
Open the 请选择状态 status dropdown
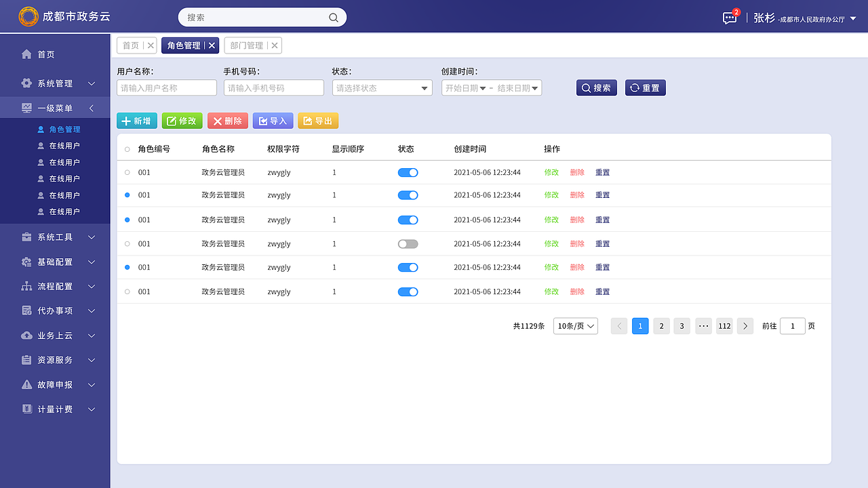(382, 87)
